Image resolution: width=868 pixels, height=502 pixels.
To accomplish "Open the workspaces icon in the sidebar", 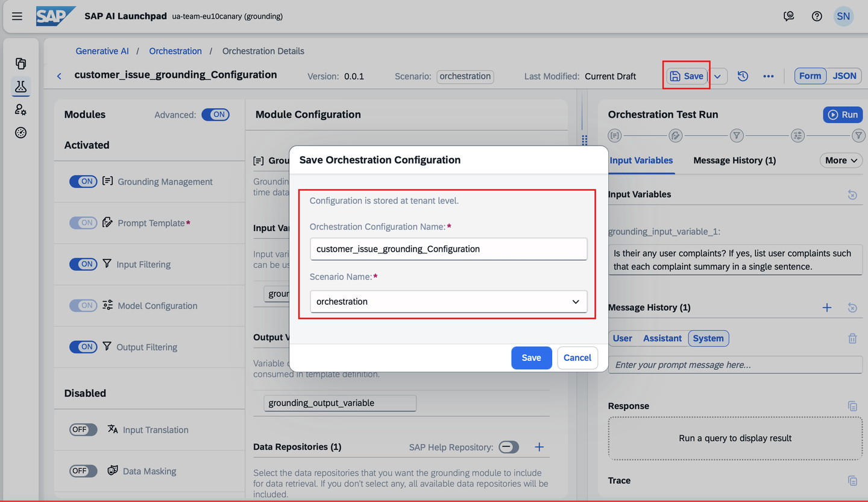I will pyautogui.click(x=21, y=63).
